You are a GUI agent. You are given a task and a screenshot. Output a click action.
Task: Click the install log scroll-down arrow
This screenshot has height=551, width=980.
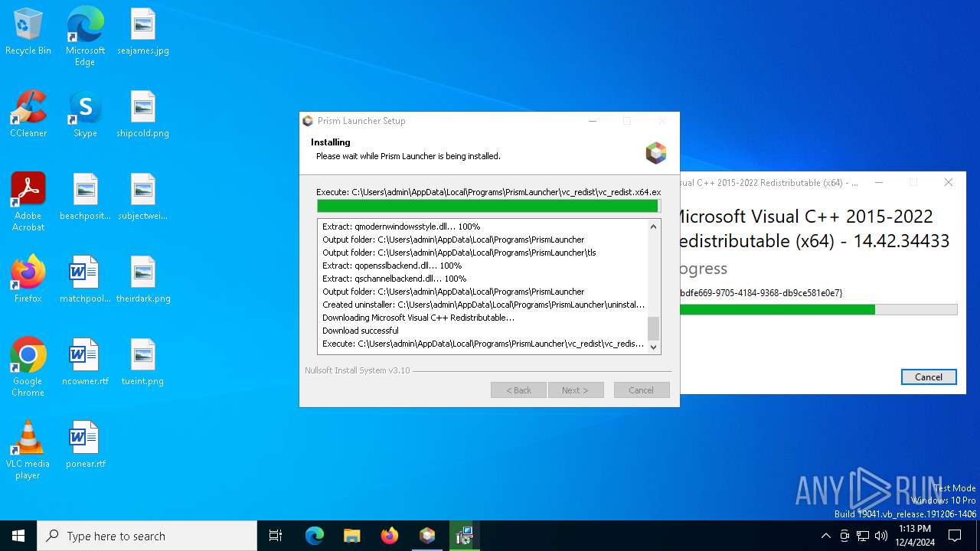point(653,347)
